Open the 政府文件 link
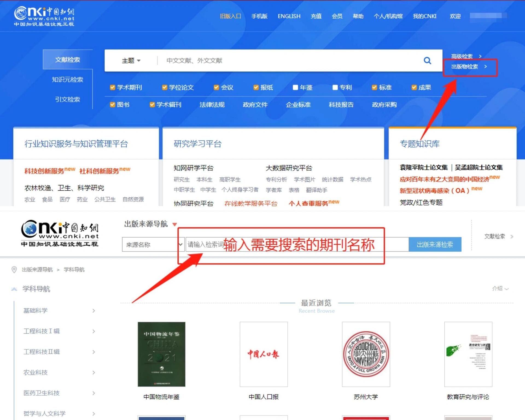Screen dimensions: 525x420 tap(255, 105)
